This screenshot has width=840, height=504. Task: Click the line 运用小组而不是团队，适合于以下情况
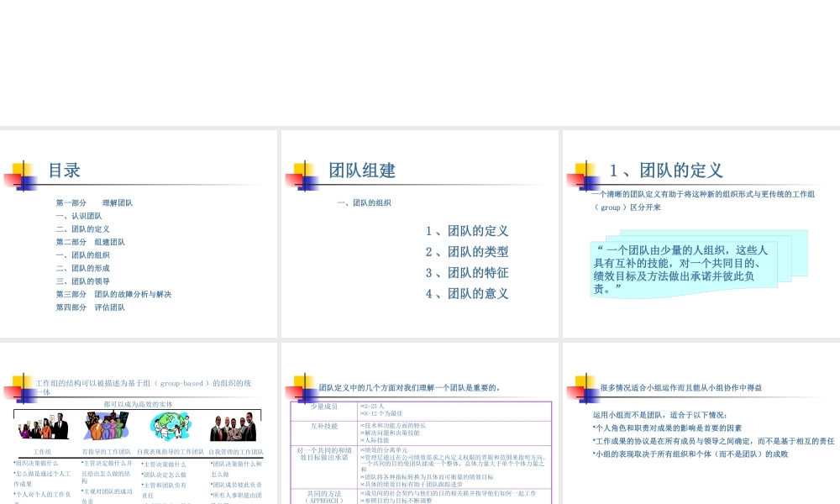point(660,415)
